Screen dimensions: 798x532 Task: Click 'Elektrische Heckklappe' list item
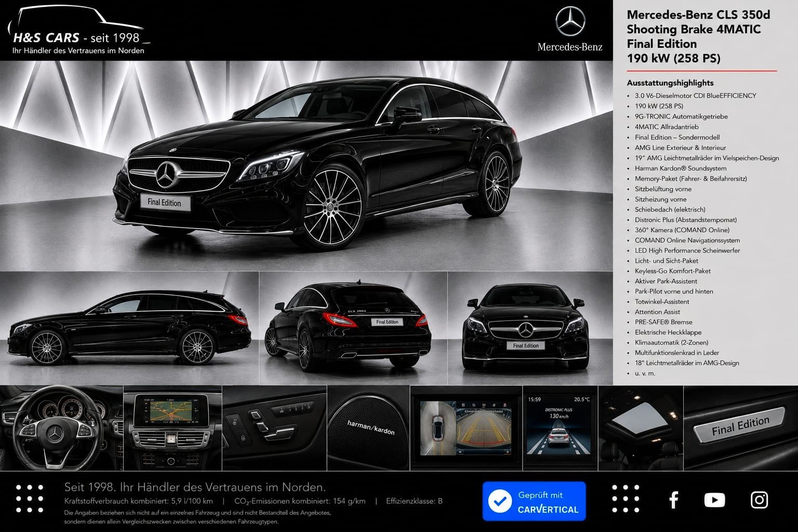668,332
